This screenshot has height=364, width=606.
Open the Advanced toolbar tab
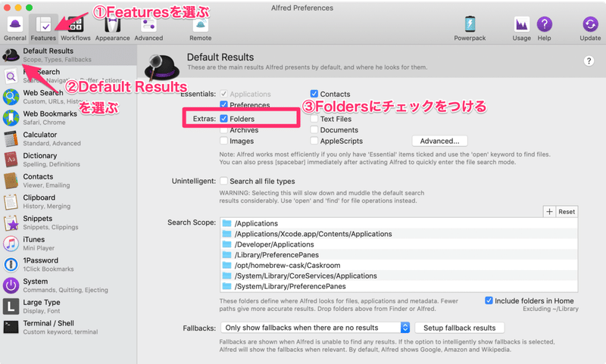148,29
